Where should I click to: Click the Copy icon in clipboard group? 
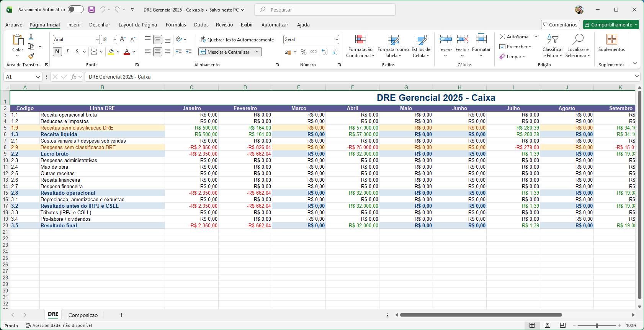31,46
